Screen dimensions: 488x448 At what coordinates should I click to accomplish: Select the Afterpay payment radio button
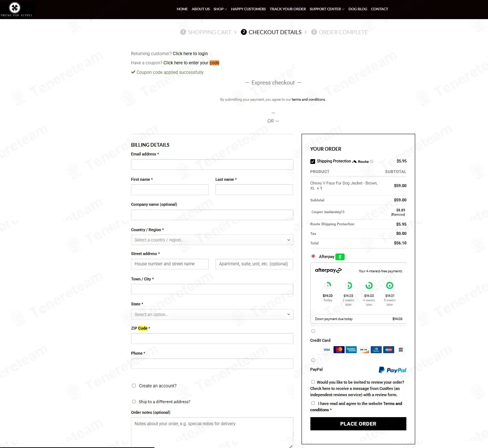click(313, 256)
